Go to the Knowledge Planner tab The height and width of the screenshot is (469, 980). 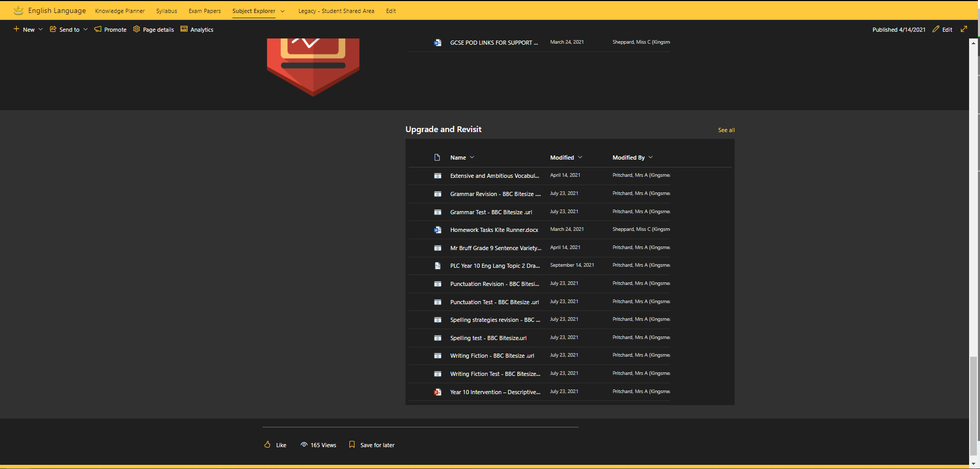click(120, 11)
